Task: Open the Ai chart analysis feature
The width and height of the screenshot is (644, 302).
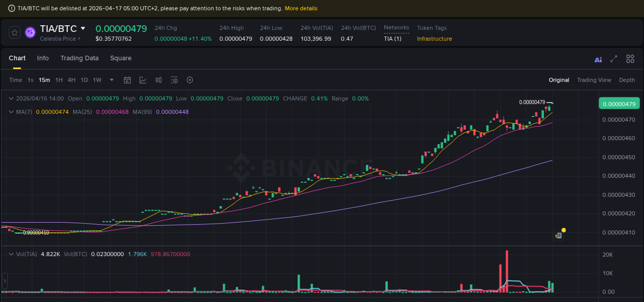Action: [598, 59]
